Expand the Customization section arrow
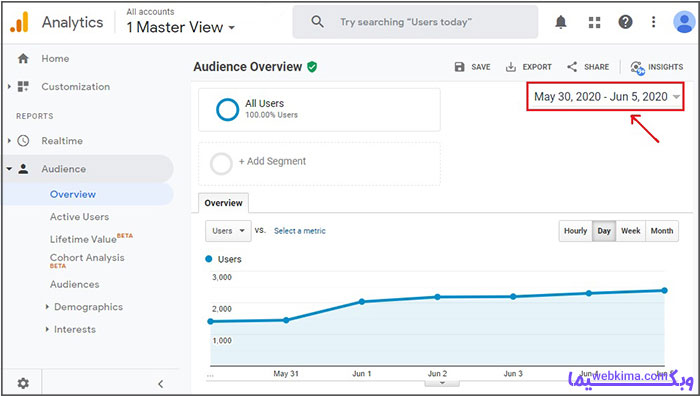The height and width of the screenshot is (396, 700). (9, 87)
